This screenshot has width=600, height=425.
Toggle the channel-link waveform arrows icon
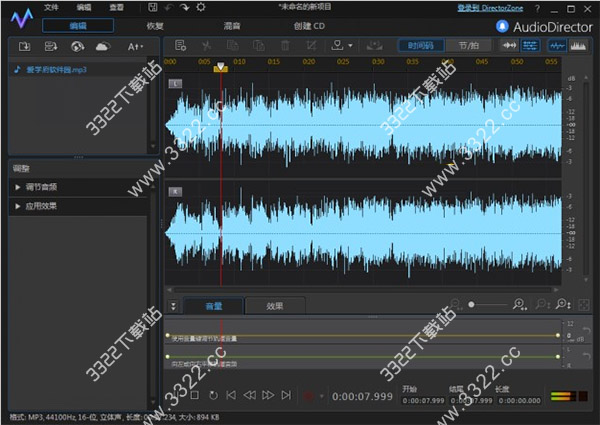(509, 46)
